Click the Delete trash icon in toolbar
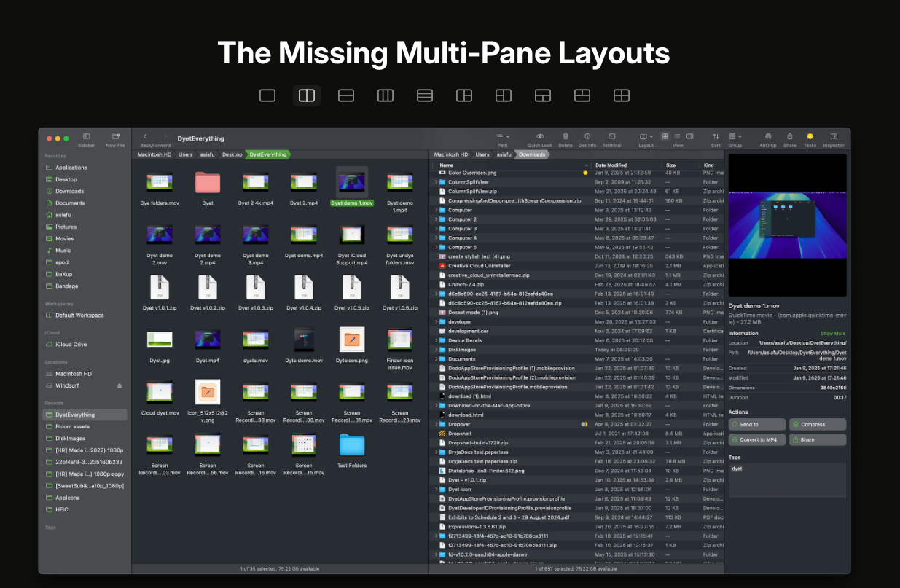This screenshot has width=900, height=588. (x=566, y=136)
